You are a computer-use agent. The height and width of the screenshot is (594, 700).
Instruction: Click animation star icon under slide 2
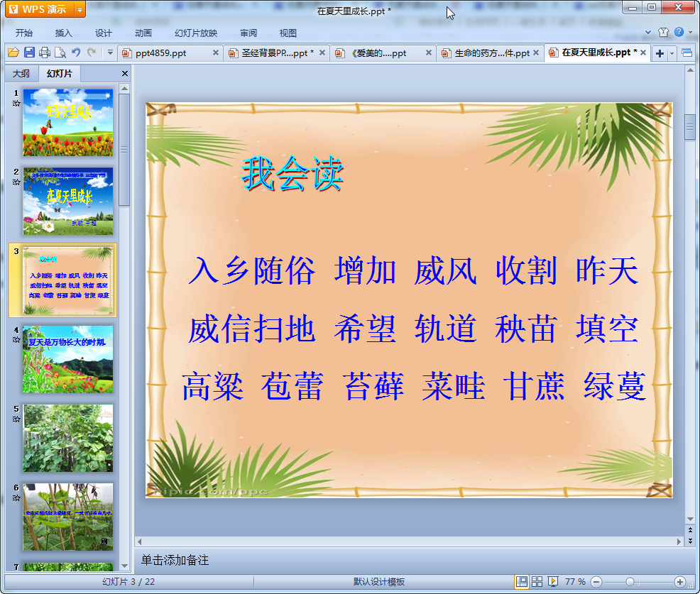(16, 182)
